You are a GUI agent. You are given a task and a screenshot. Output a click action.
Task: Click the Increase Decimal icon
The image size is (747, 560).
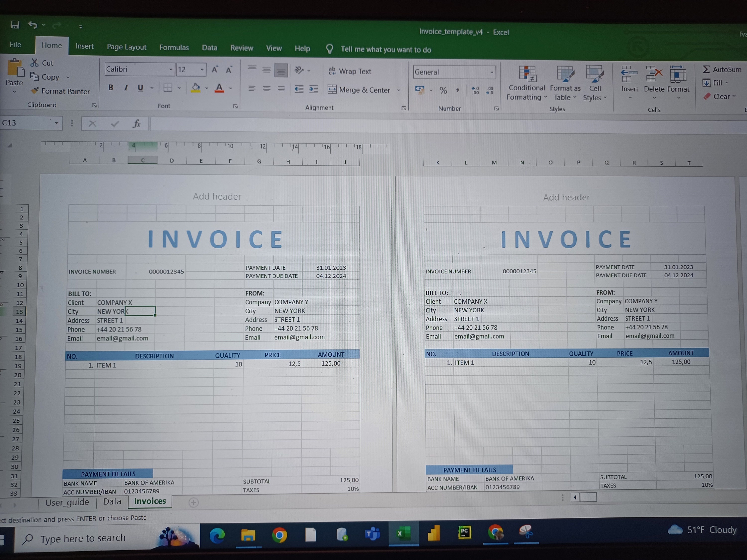click(x=475, y=90)
